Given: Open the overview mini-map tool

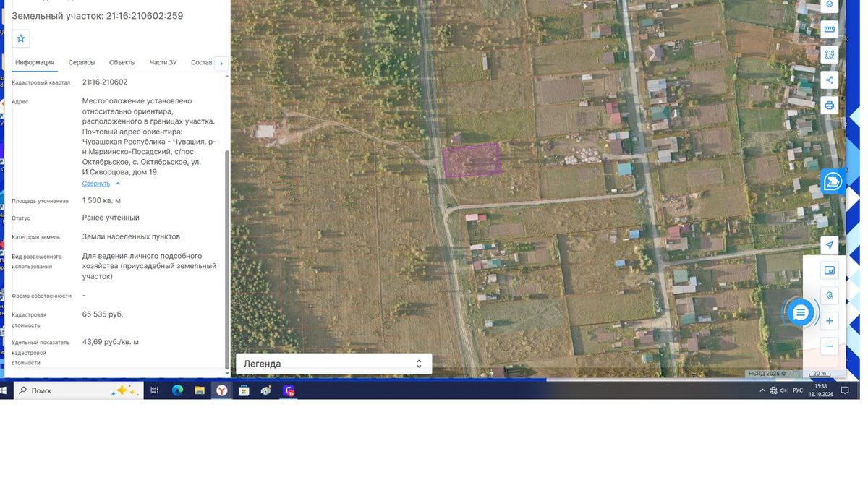Looking at the screenshot, I should click(x=830, y=270).
